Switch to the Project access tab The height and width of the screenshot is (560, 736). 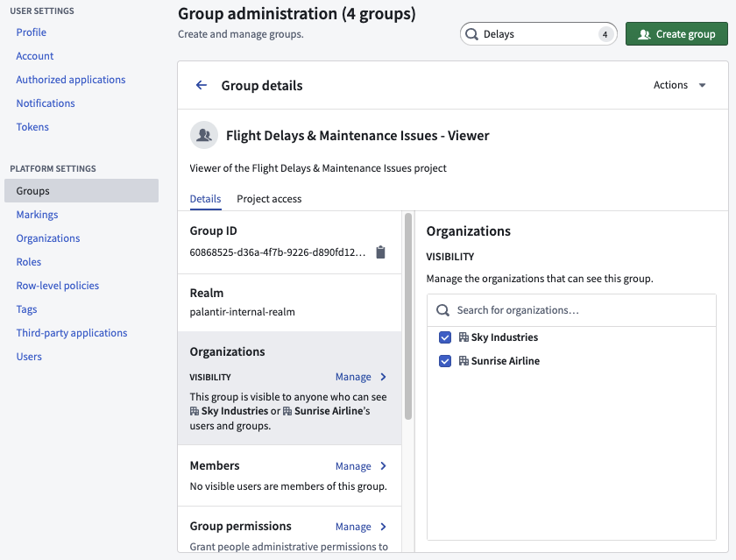[269, 199]
